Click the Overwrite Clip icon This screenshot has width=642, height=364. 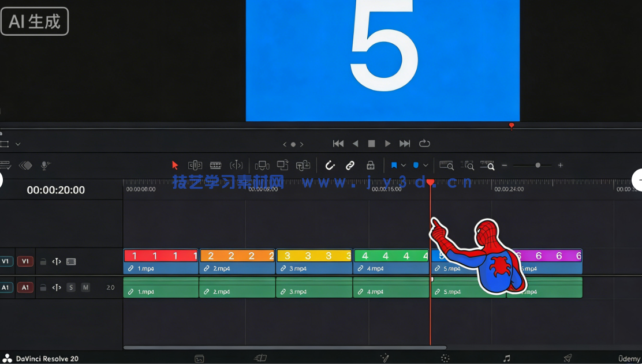pos(282,165)
